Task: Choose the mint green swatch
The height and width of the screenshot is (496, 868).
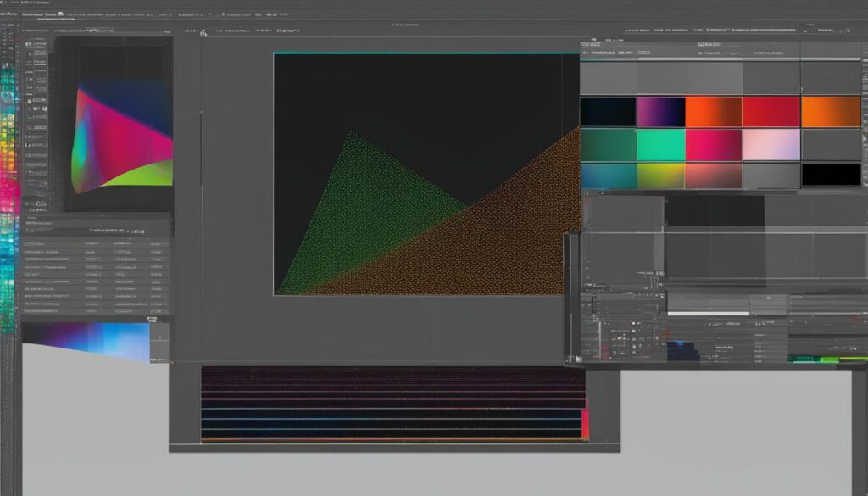Action: (x=660, y=144)
